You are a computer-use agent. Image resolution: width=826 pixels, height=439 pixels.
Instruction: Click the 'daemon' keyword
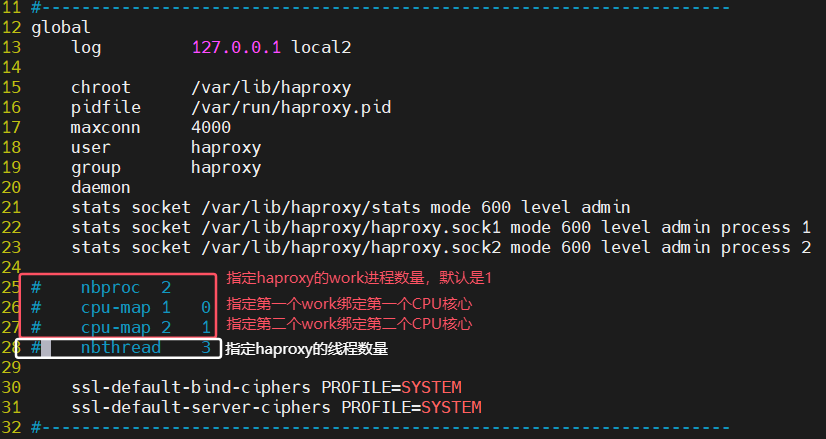click(x=101, y=188)
